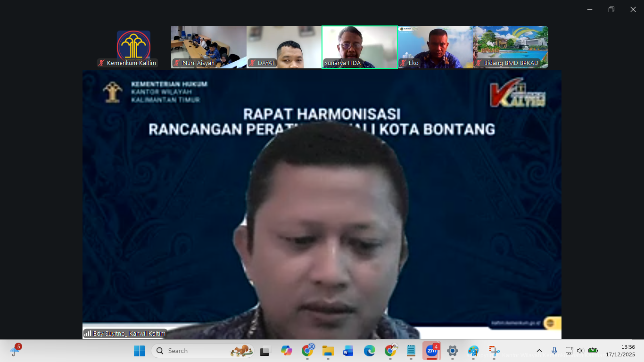This screenshot has height=362, width=644.
Task: Open the Settings gear in the taskbar
Action: pyautogui.click(x=452, y=351)
